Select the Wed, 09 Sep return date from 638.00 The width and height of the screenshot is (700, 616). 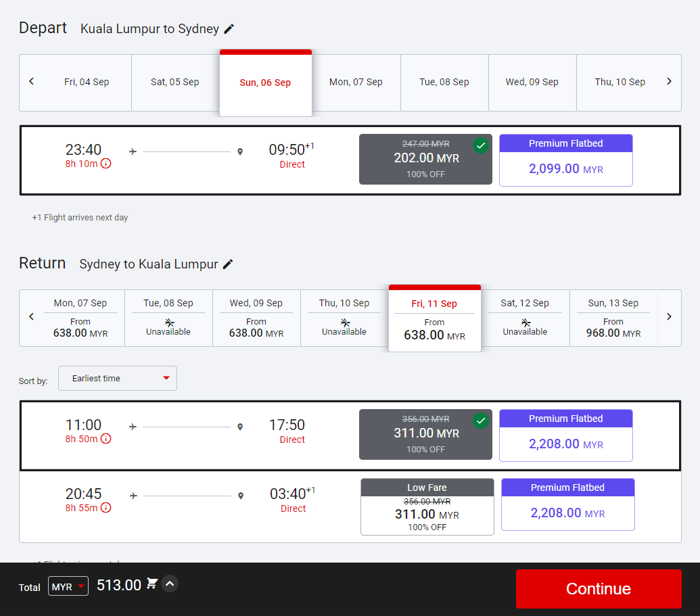point(256,318)
